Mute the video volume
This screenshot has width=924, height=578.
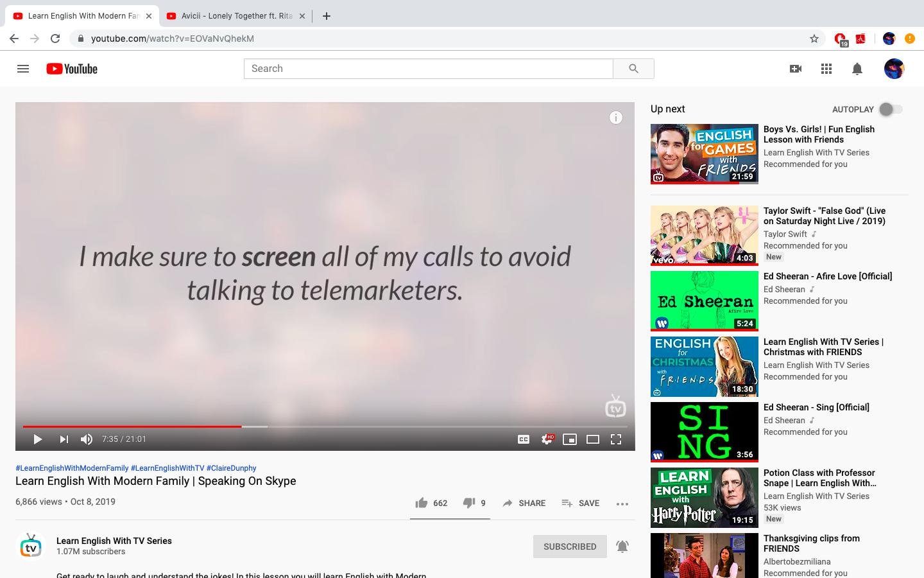click(x=87, y=439)
